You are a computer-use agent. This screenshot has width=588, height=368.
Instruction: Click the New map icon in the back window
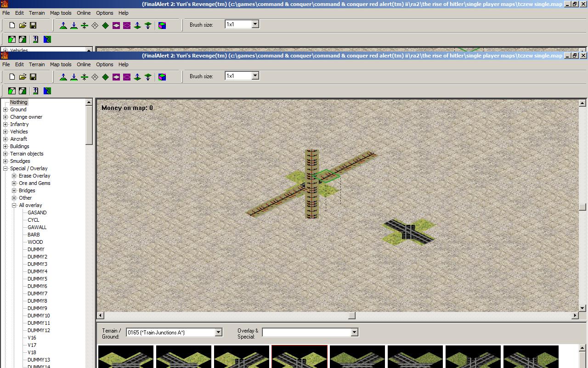tap(12, 25)
